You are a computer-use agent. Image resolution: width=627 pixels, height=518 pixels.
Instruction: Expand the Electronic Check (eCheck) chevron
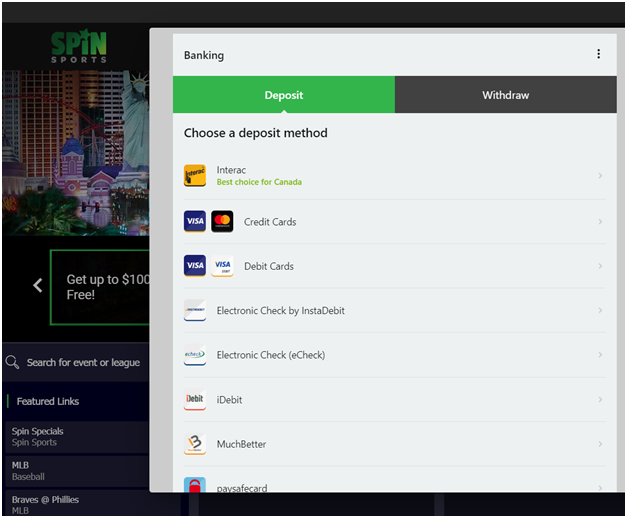[x=600, y=355]
